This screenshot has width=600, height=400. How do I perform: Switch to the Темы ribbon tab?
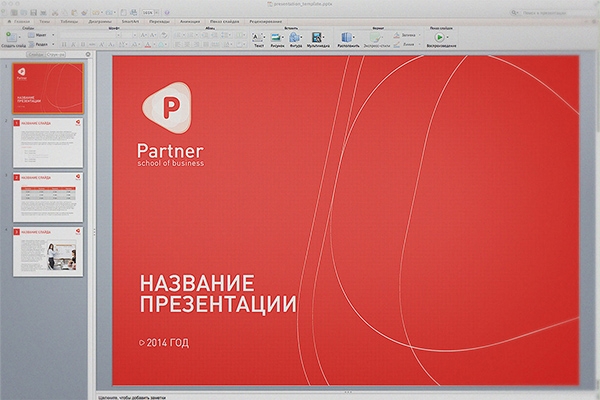tap(44, 21)
